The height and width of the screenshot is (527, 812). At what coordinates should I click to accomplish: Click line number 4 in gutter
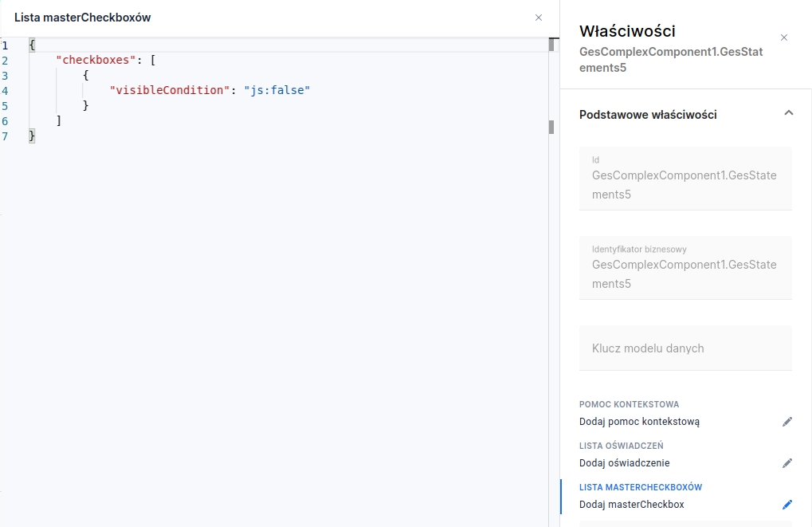click(5, 90)
